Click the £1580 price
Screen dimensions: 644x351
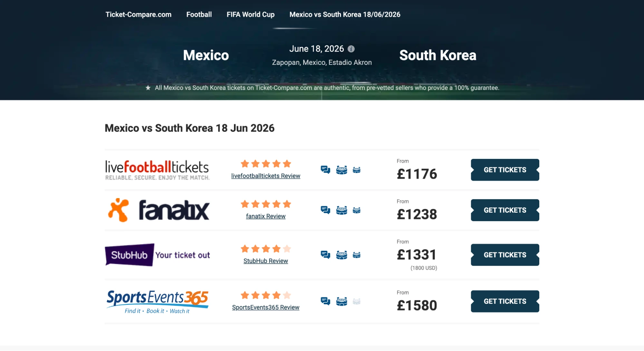coord(417,306)
